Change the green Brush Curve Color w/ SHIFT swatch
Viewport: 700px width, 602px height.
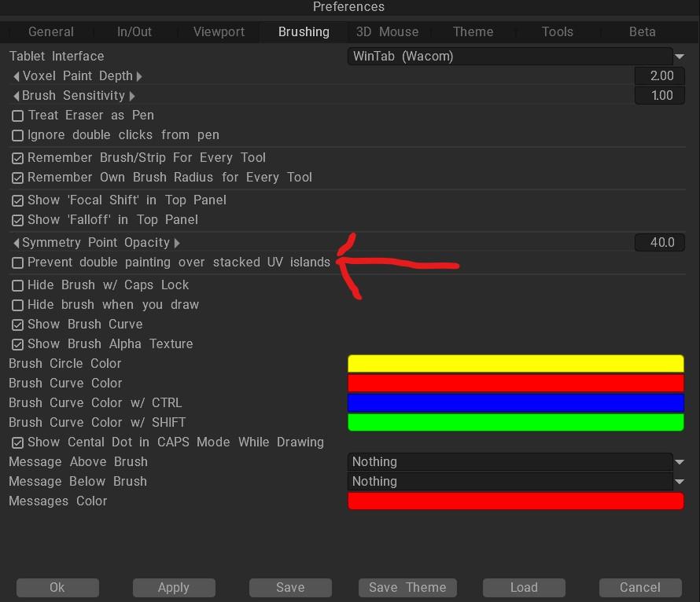tap(515, 423)
